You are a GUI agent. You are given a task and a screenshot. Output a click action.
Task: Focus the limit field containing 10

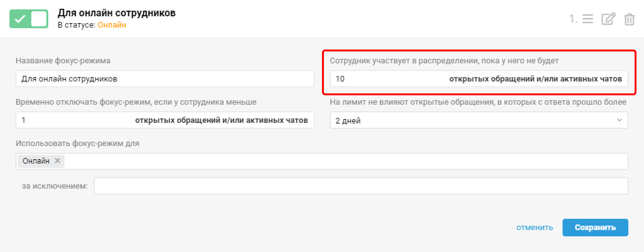388,79
